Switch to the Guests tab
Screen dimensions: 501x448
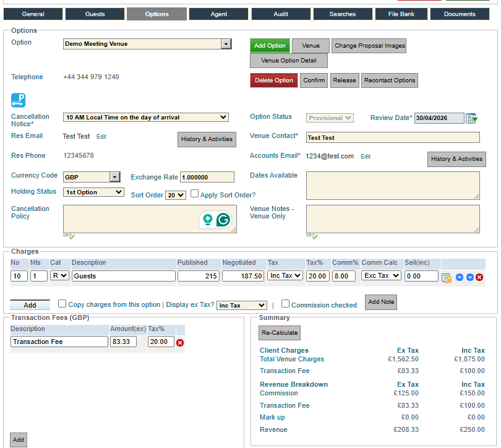(95, 14)
